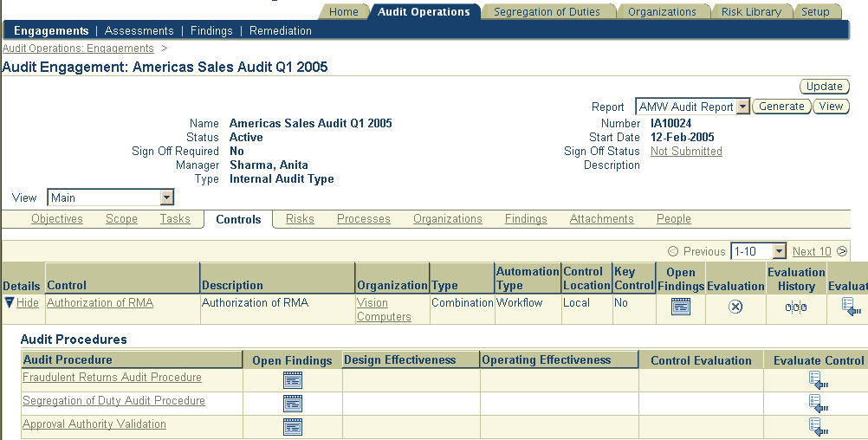
Task: Collapse the Authorization of RMA details triangle
Action: click(9, 302)
